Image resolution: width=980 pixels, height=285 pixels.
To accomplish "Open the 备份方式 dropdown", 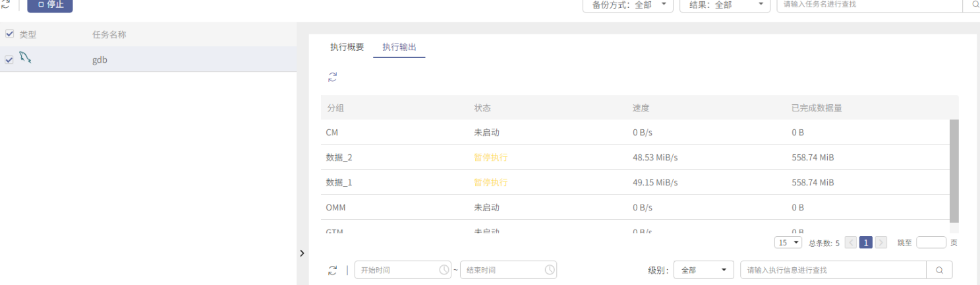I will 628,5.
